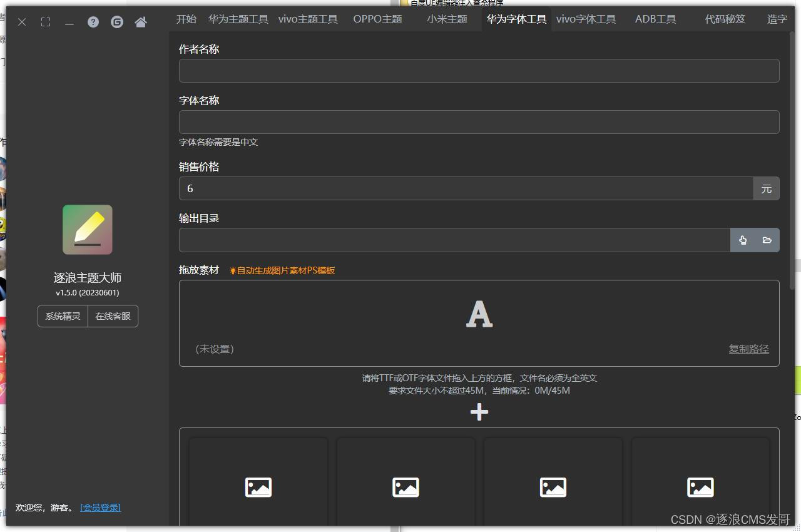Click the hand pointer icon beside output directory
The image size is (801, 532).
[743, 240]
